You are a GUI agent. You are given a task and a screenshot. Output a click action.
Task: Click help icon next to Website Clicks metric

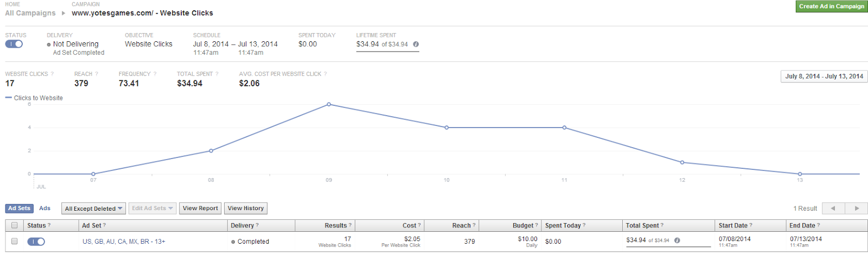coord(53,74)
